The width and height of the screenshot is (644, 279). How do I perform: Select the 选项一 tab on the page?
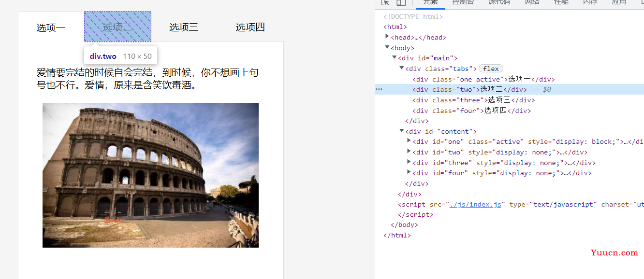(51, 28)
